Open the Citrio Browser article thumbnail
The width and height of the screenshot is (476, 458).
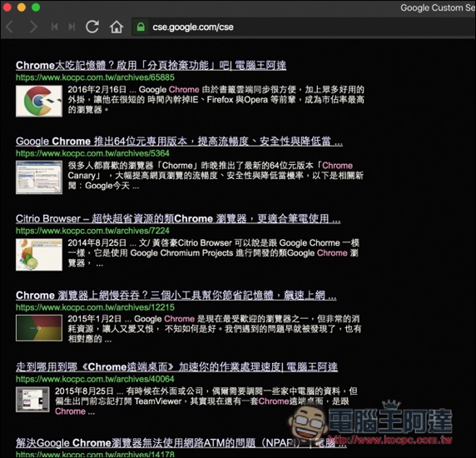pos(39,255)
